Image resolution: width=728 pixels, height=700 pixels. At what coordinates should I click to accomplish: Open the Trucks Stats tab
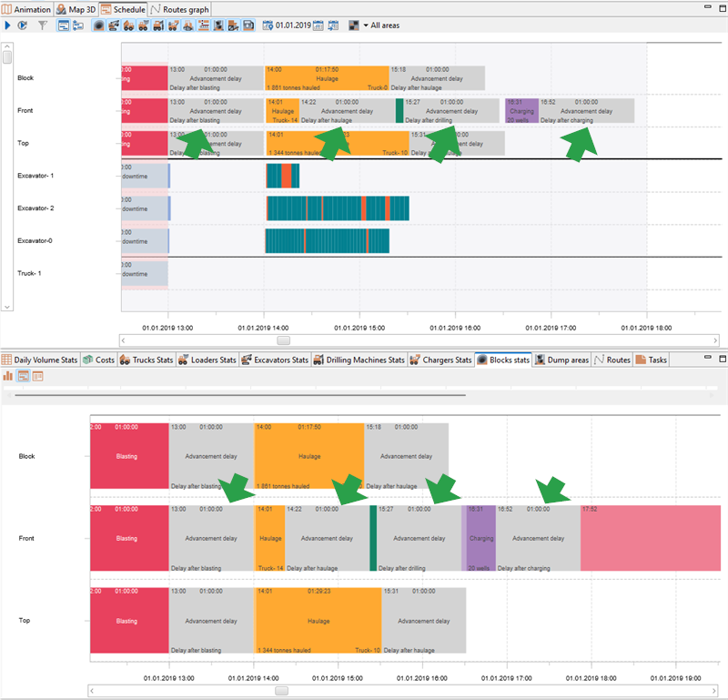tap(147, 360)
